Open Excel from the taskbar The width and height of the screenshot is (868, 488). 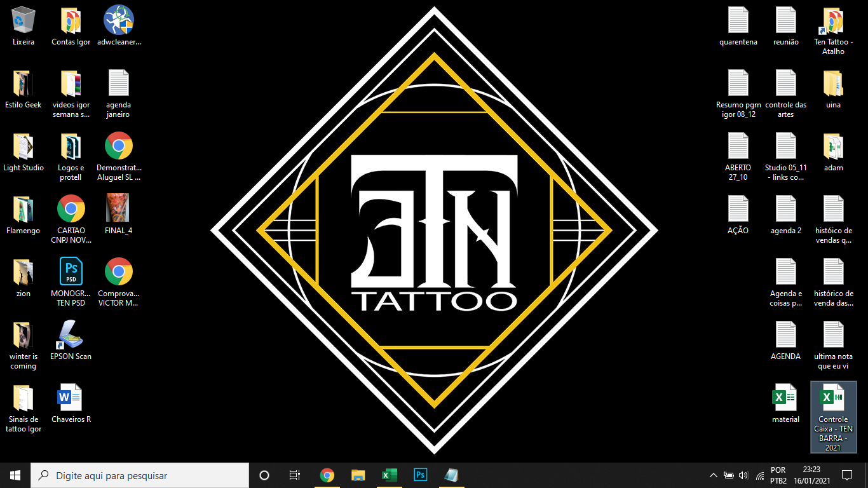390,475
